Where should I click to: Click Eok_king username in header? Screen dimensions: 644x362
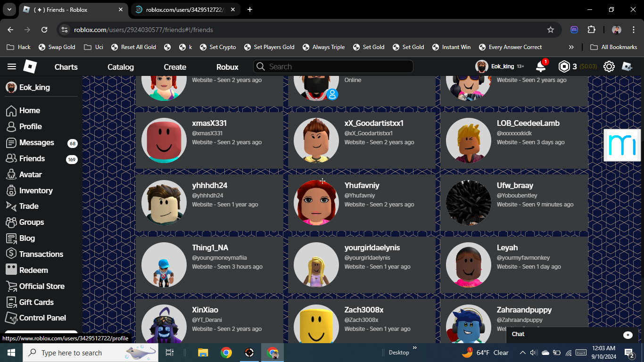click(x=503, y=66)
